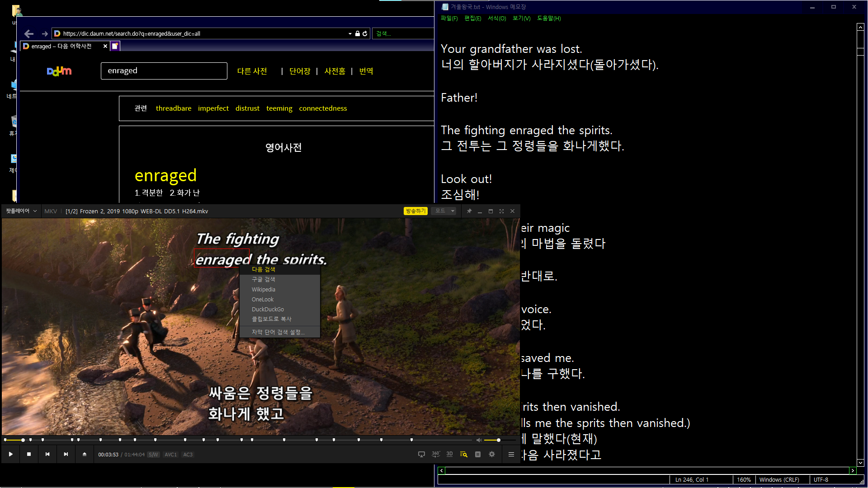
Task: Open file with the eject icon
Action: pyautogui.click(x=85, y=454)
